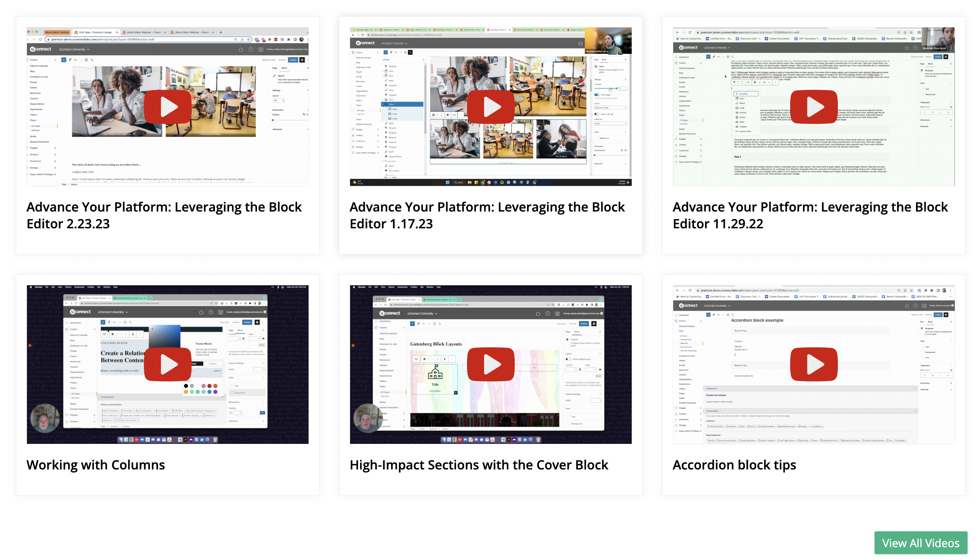This screenshot has width=980, height=560.
Task: Click the presenter webcam circle in Columns thumbnail
Action: tap(45, 418)
